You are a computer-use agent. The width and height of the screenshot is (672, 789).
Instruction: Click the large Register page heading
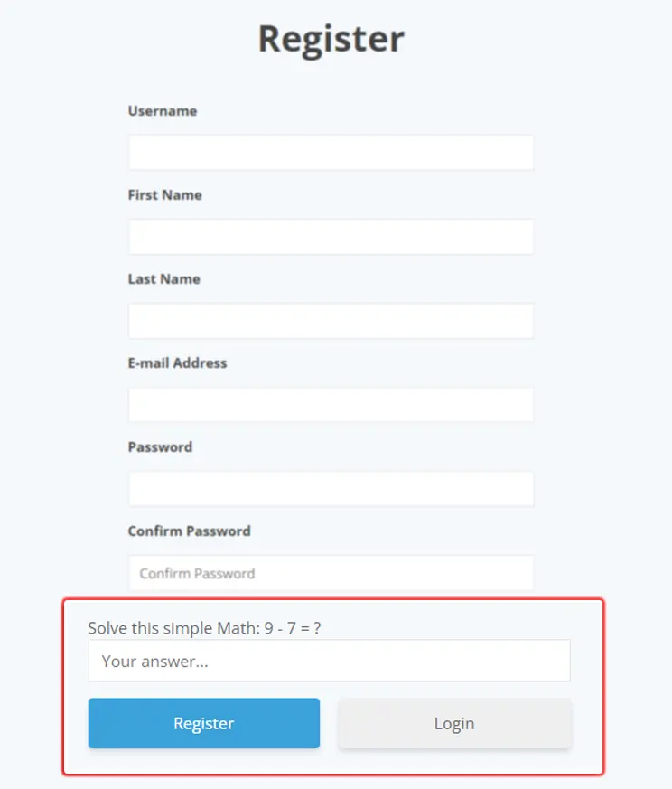point(331,40)
